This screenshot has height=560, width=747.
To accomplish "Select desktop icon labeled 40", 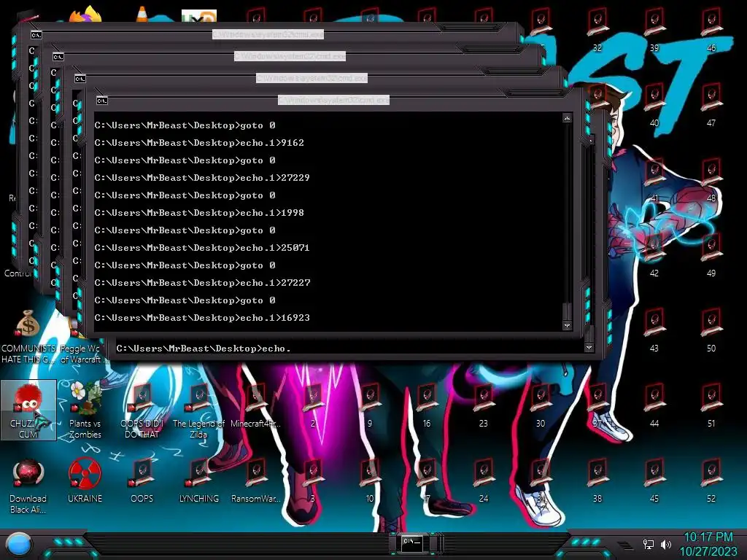I will point(654,105).
